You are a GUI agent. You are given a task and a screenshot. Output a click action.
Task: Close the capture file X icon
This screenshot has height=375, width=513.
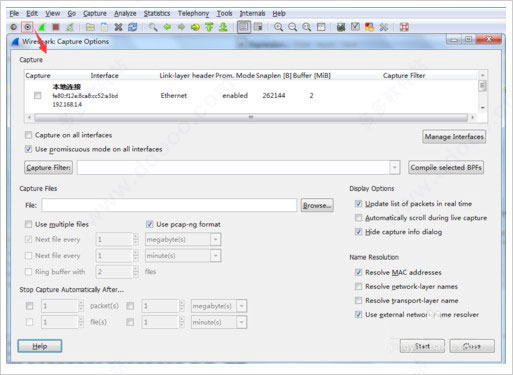click(118, 27)
